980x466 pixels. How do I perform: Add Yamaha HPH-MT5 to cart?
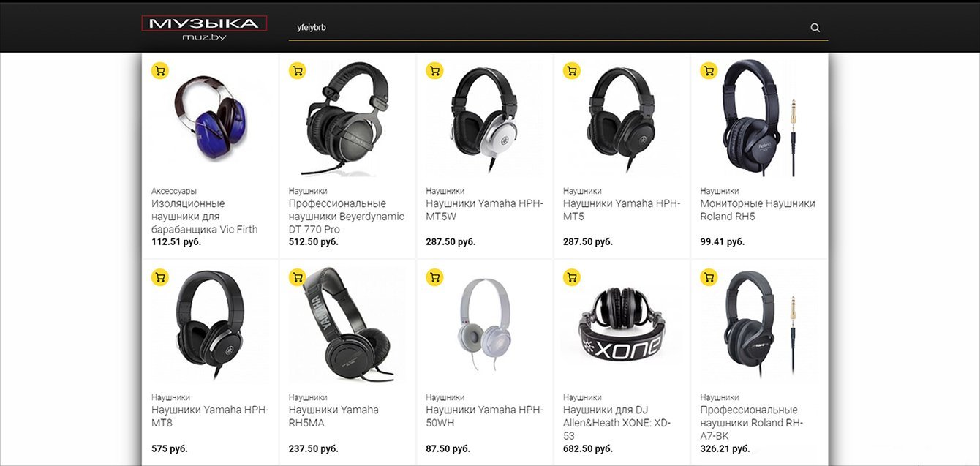571,71
